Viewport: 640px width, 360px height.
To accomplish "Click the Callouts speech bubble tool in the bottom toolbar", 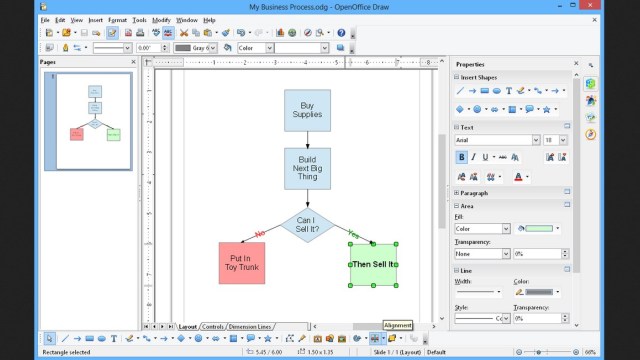I will pos(251,338).
